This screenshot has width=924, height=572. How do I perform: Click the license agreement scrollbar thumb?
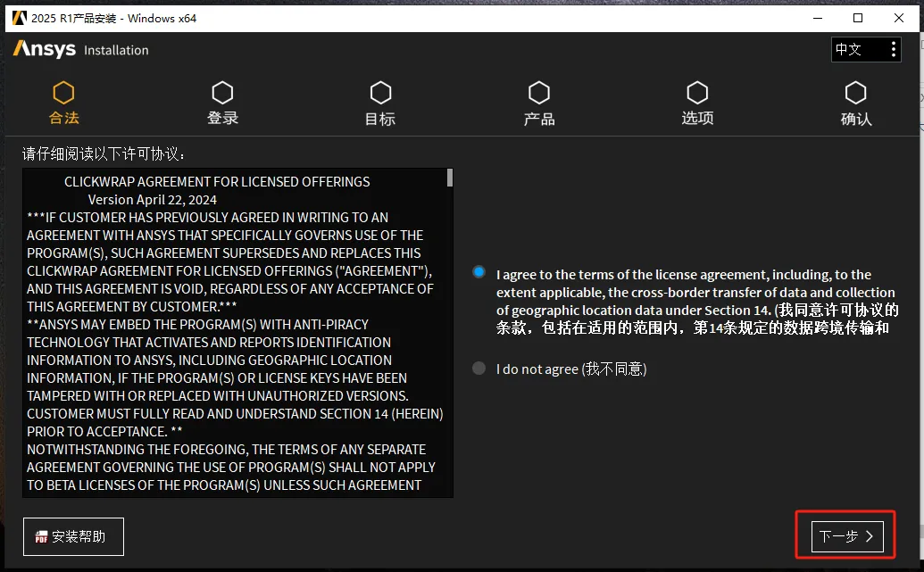point(450,178)
